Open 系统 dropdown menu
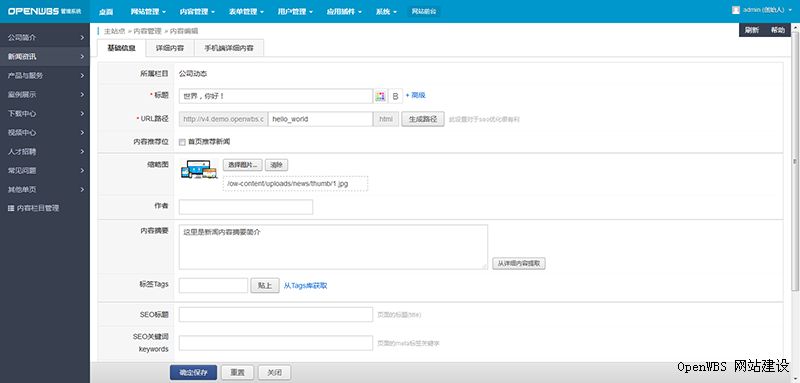This screenshot has width=800, height=383. (x=386, y=12)
